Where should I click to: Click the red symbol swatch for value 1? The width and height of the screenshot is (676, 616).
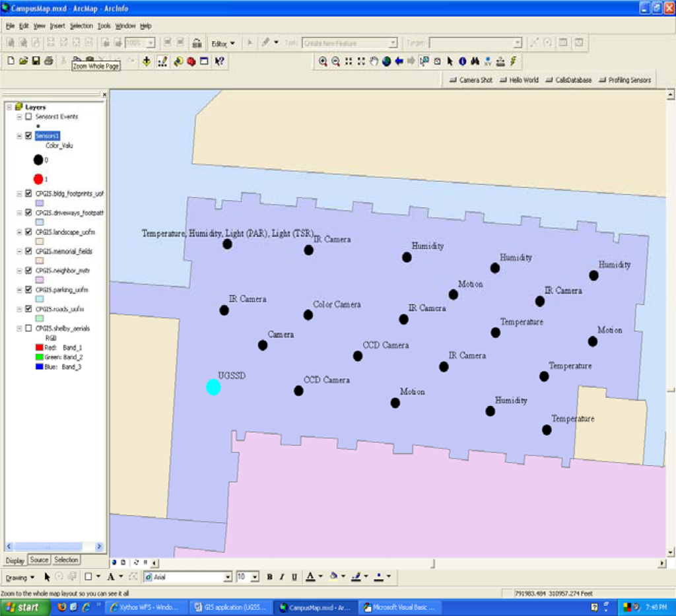(x=38, y=179)
